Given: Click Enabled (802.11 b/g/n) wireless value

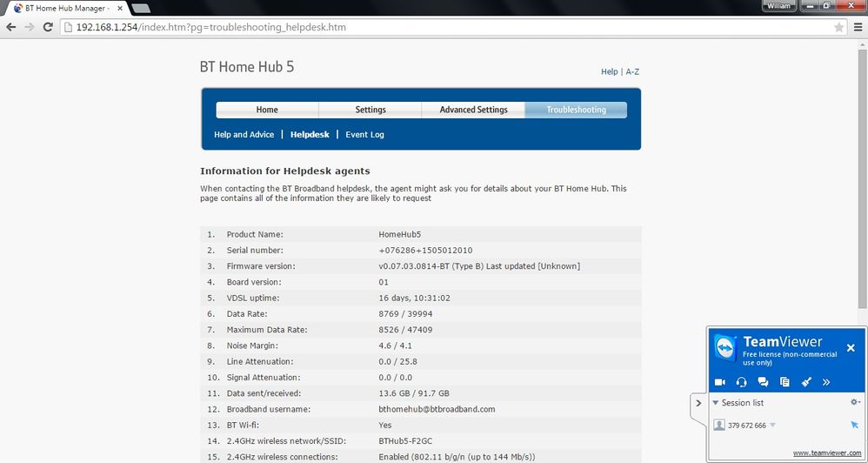Looking at the screenshot, I should [x=457, y=457].
